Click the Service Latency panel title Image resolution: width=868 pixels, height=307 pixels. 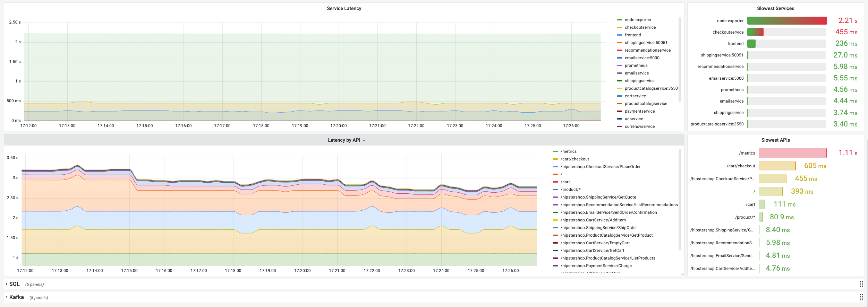coord(344,8)
